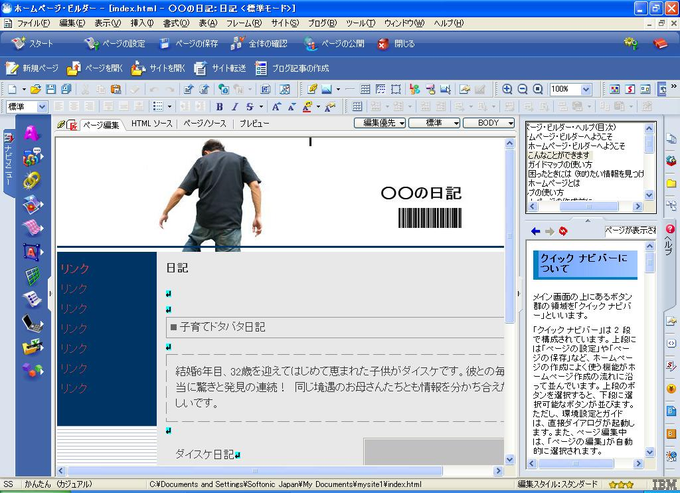Click the ページの設定 button

coord(114,44)
